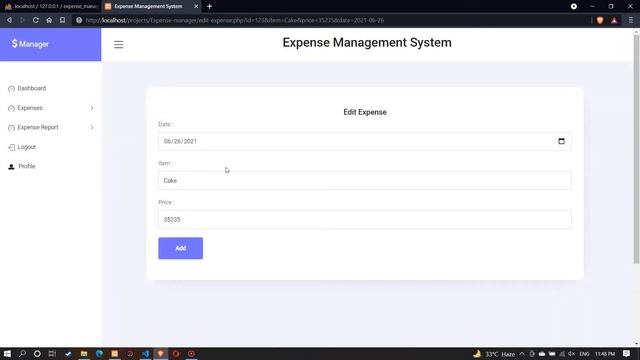The width and height of the screenshot is (640, 360).
Task: Open Profile in the sidebar
Action: [x=27, y=166]
